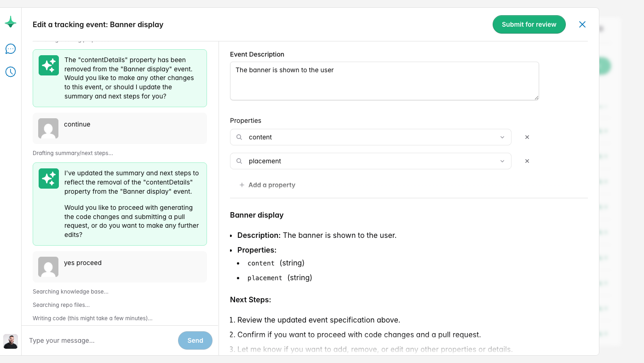Click the search magnifier inside the placement property field
Image resolution: width=644 pixels, height=363 pixels.
(x=239, y=161)
